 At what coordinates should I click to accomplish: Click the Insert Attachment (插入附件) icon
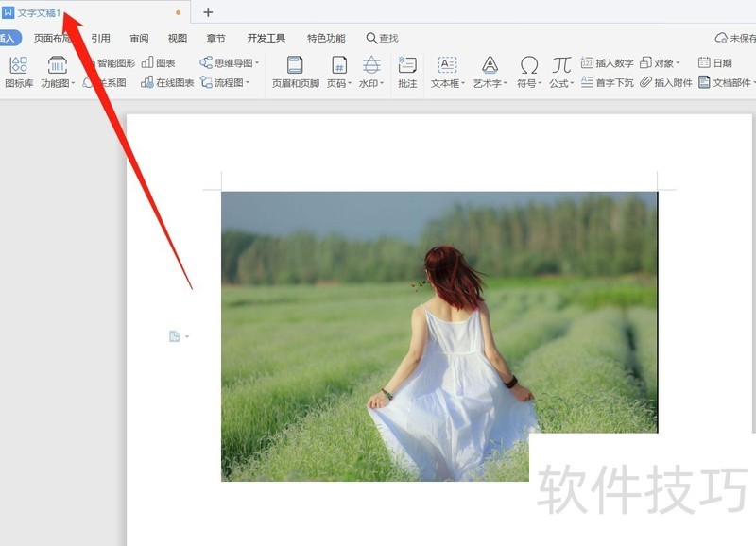point(666,83)
